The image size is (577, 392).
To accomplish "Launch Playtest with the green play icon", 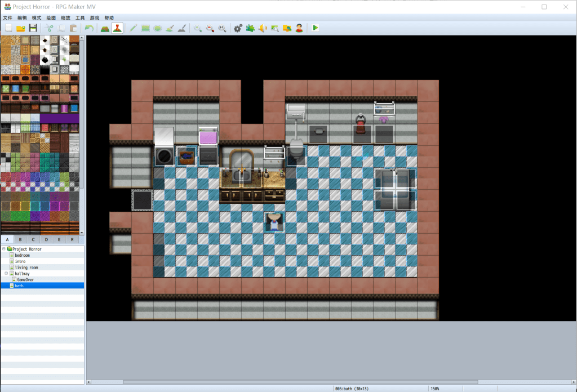I will (x=315, y=28).
